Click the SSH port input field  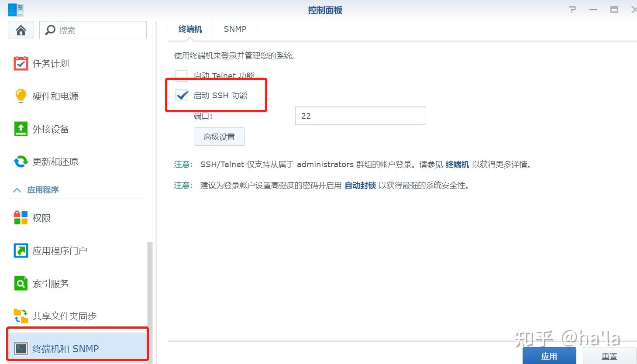pyautogui.click(x=360, y=115)
